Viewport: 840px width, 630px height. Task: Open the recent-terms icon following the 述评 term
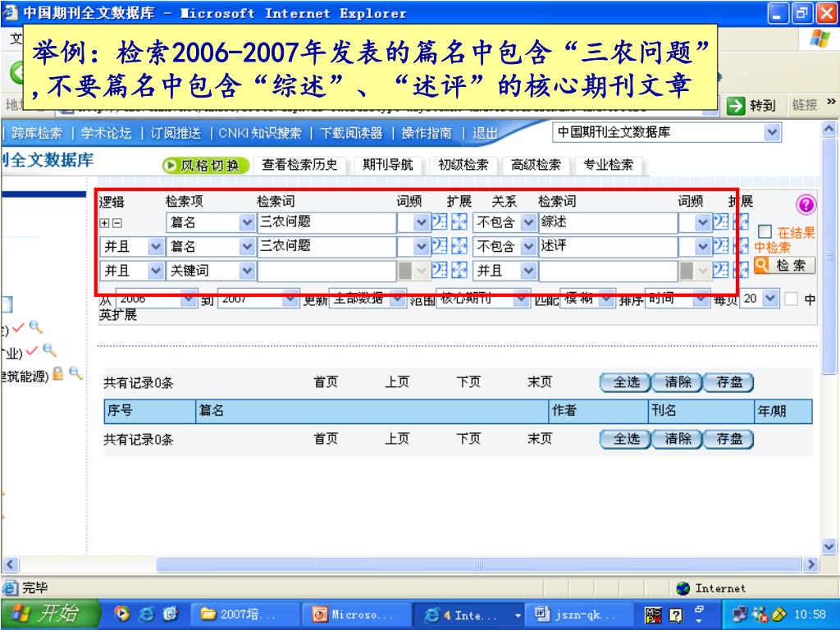(720, 246)
